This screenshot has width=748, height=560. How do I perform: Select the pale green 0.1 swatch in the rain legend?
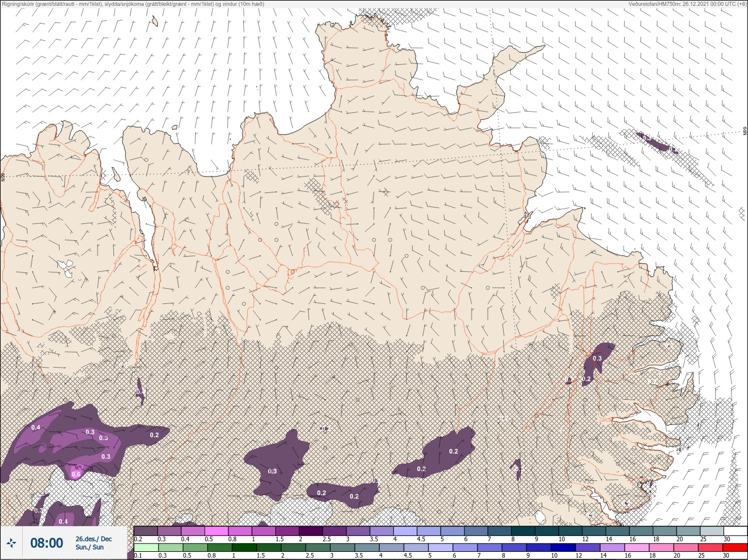pos(146,548)
